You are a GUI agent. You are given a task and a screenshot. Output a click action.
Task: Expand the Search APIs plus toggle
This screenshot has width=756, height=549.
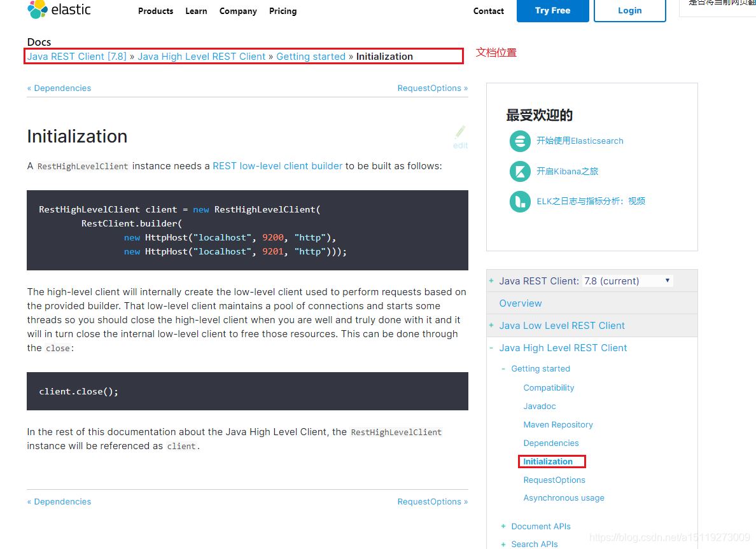pyautogui.click(x=503, y=544)
